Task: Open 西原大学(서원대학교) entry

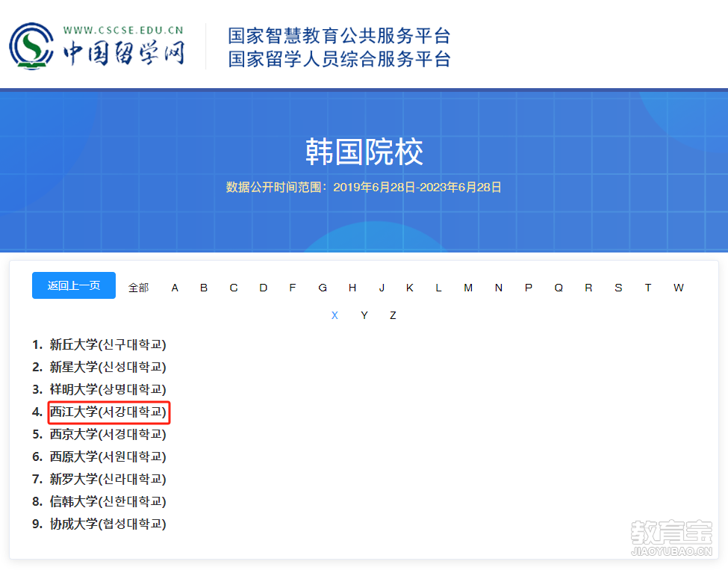Action: [108, 456]
